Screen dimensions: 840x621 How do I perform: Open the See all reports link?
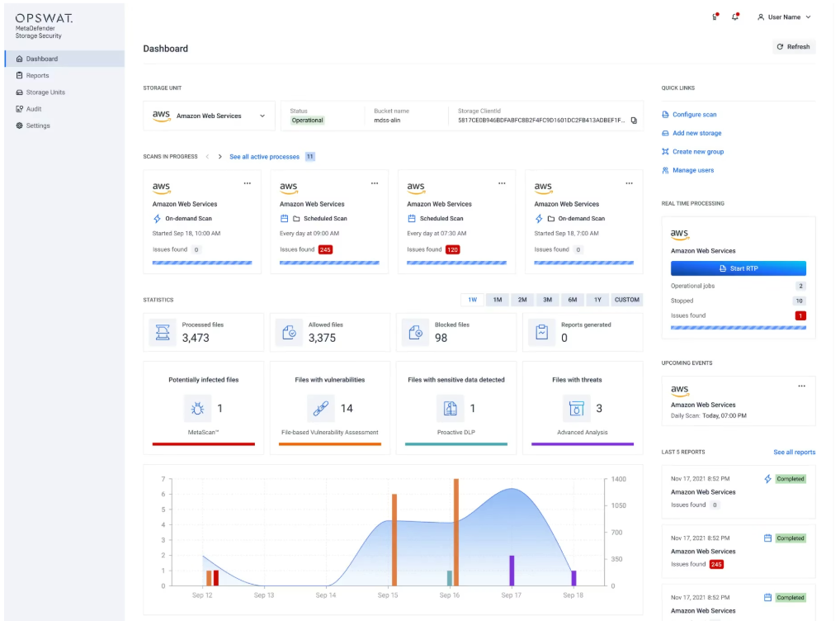(794, 452)
